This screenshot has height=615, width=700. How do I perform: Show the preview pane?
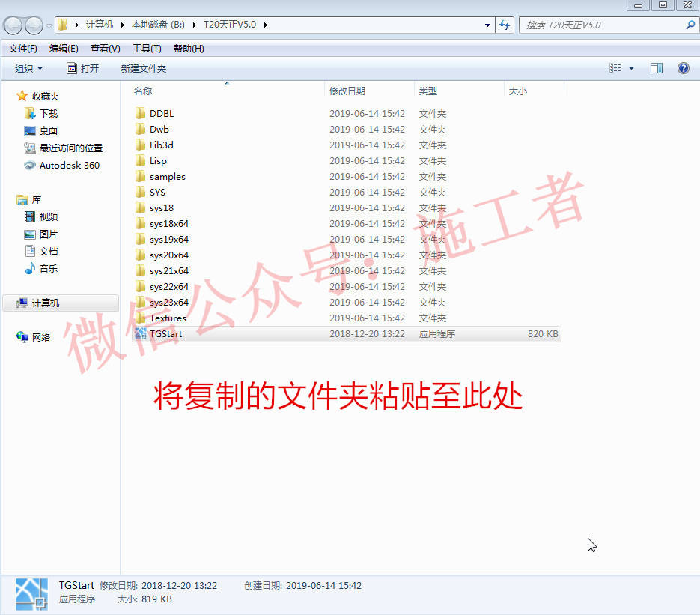(657, 68)
